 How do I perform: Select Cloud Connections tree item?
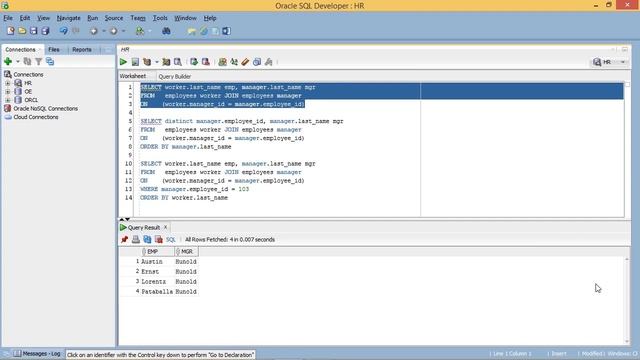point(36,117)
